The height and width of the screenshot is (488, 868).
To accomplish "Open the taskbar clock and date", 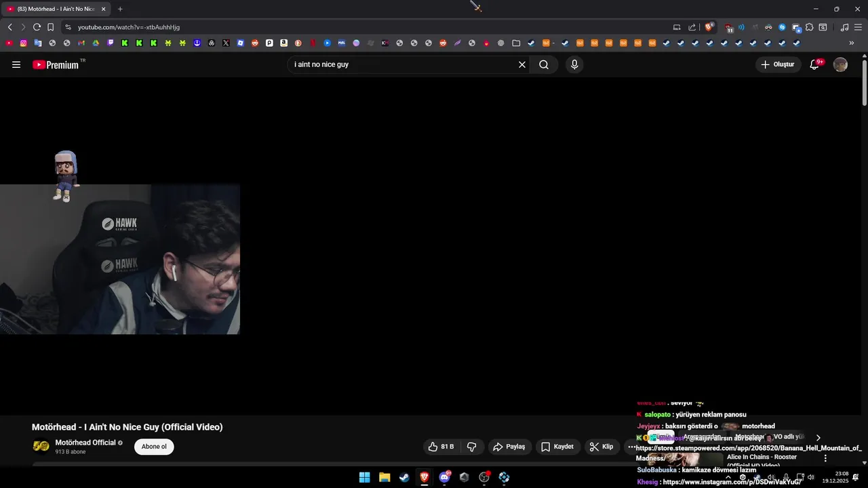I will [x=835, y=477].
